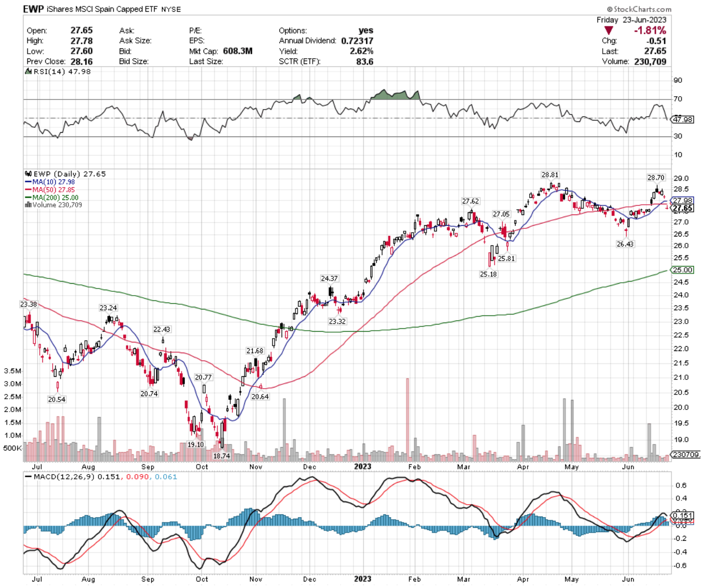The width and height of the screenshot is (708, 588).
Task: Click the black line marker before MACD(12,26,9)
Action: 28,477
